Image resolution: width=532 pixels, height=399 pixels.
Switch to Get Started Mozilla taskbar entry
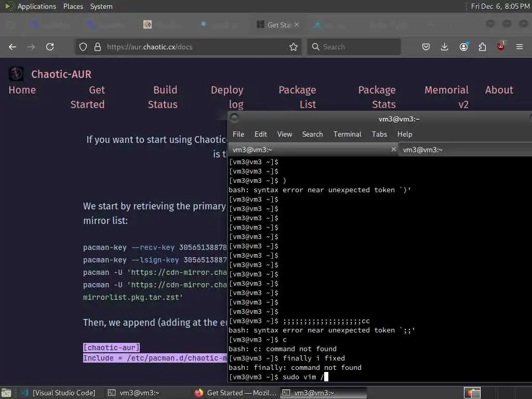pos(236,393)
